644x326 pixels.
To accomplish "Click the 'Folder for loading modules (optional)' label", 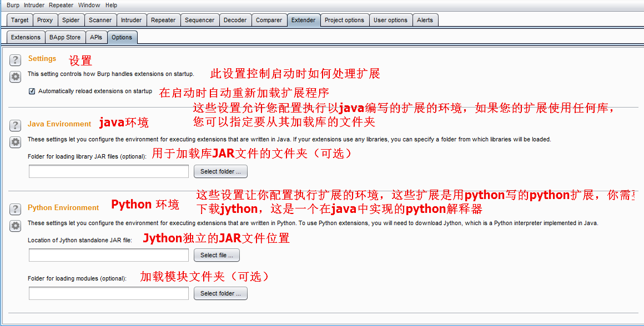I will coord(77,278).
